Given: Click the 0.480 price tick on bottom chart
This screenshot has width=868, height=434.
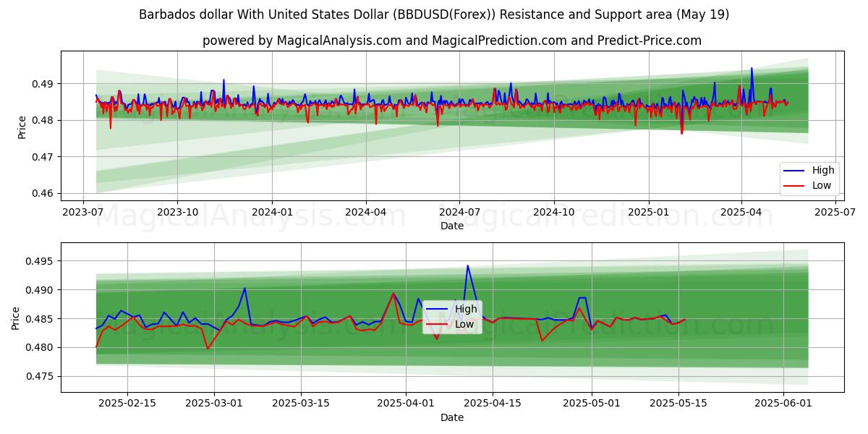Looking at the screenshot, I should (41, 347).
